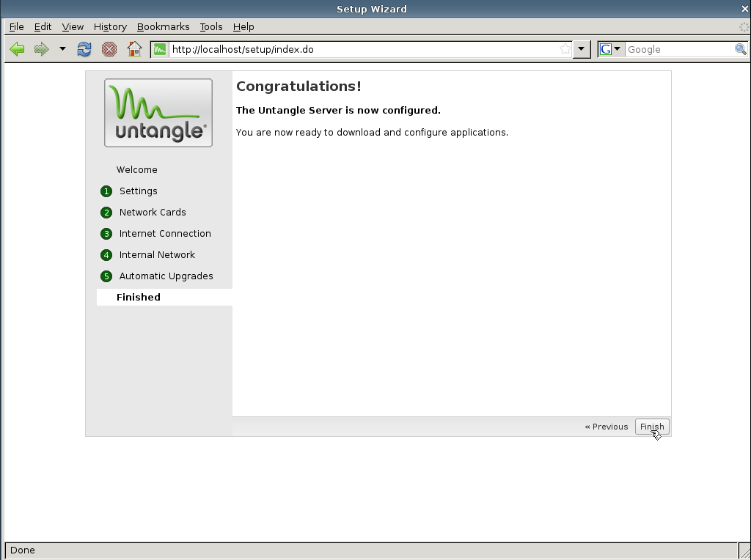Screen dimensions: 751x560
Task: Bookmark this page with the star icon
Action: [x=565, y=49]
